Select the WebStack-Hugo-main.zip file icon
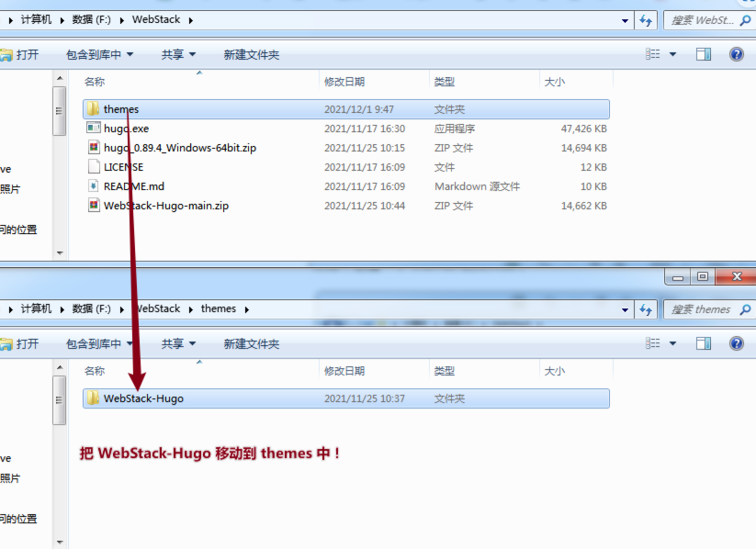Screen dimensions: 756x549 click(x=93, y=206)
